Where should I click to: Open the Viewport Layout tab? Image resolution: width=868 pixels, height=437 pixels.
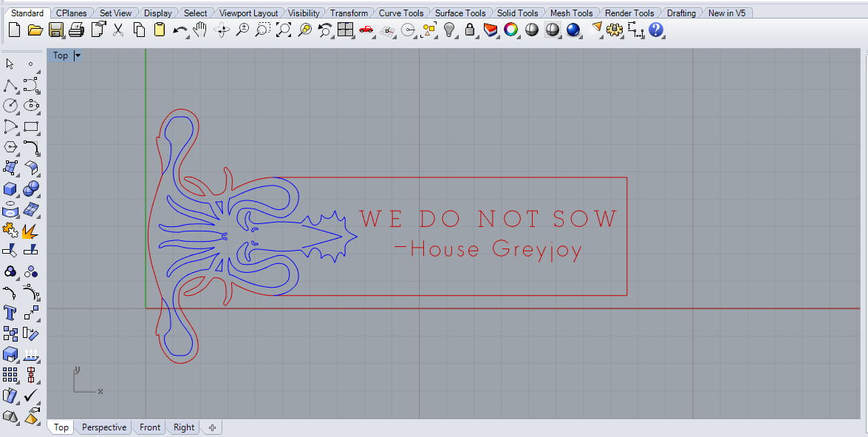pos(248,13)
